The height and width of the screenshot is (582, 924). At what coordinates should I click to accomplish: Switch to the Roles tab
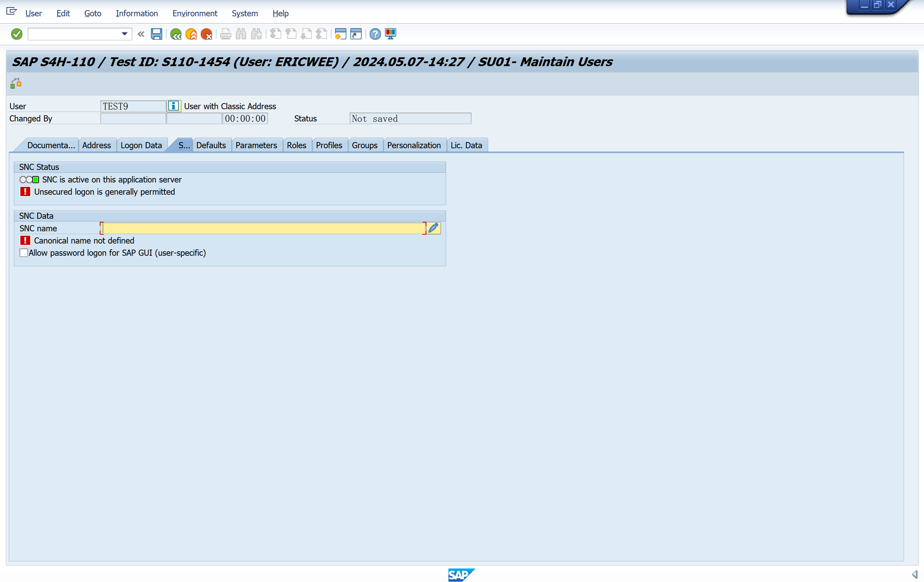tap(296, 145)
